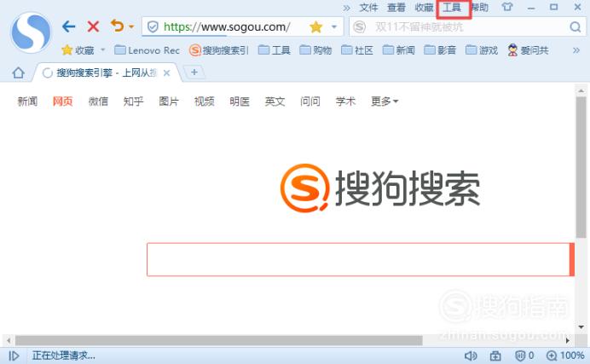590x364 pixels.
Task: Expand more bookmarks chevron on the bookmarks bar
Action: (576, 50)
